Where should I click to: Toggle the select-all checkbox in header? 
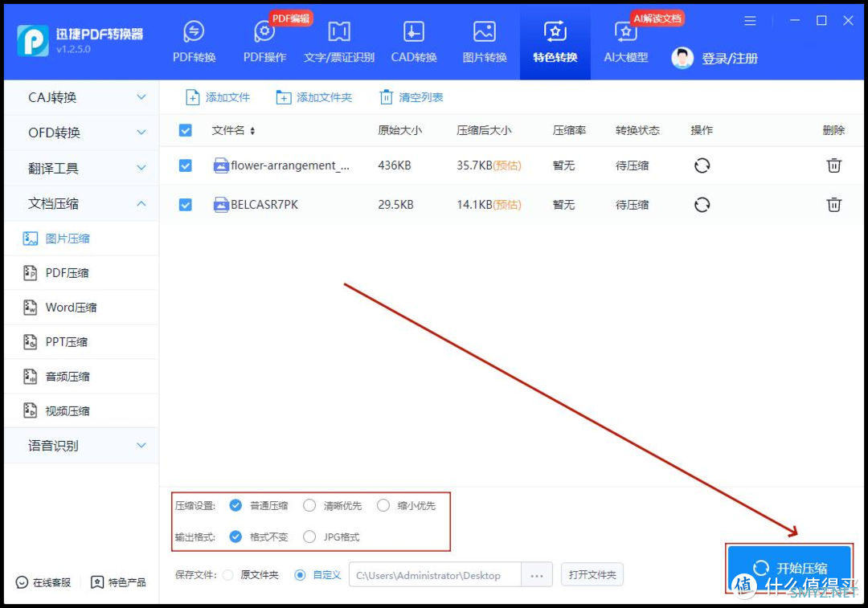[x=186, y=131]
